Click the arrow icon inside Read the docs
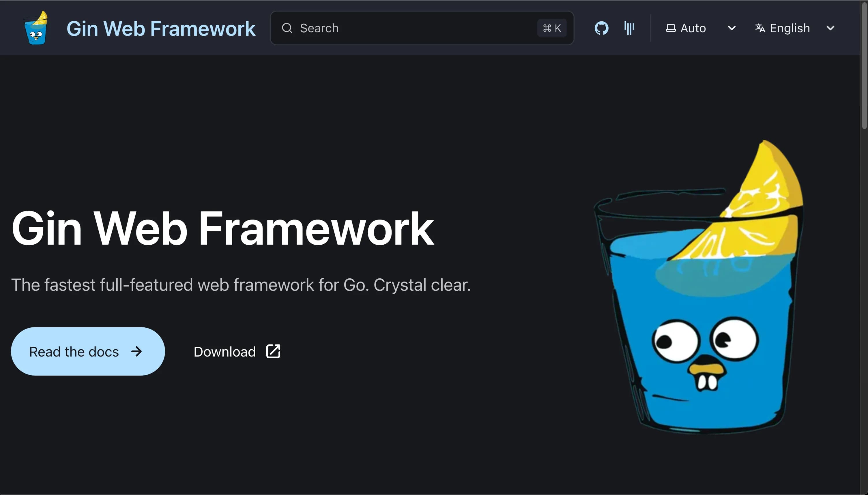 click(x=137, y=351)
